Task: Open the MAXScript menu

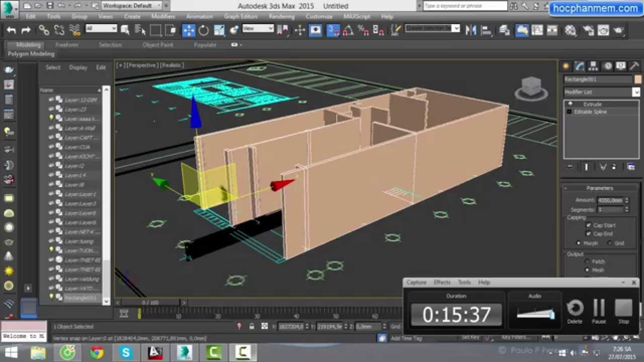Action: click(x=357, y=16)
